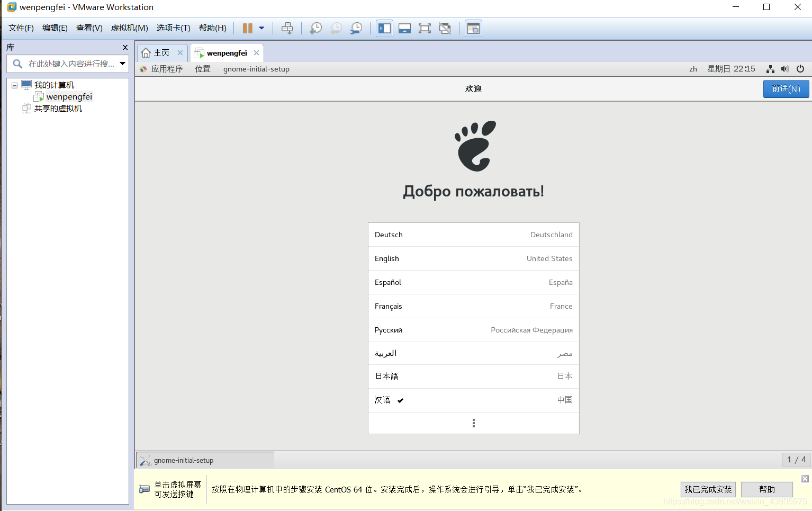Click the pause virtual machine icon

tap(247, 28)
